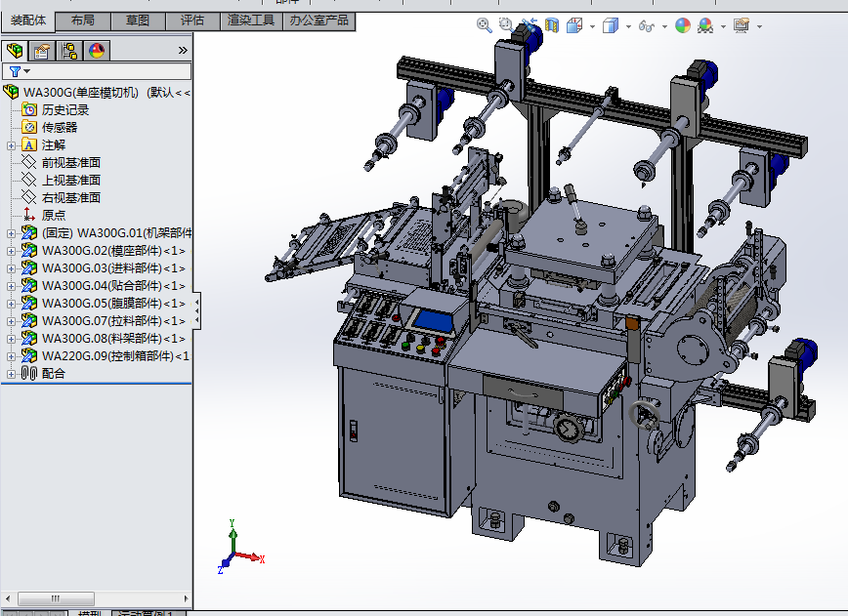Click the Zoom to Fit magnifier icon
The height and width of the screenshot is (616, 848).
(x=484, y=25)
